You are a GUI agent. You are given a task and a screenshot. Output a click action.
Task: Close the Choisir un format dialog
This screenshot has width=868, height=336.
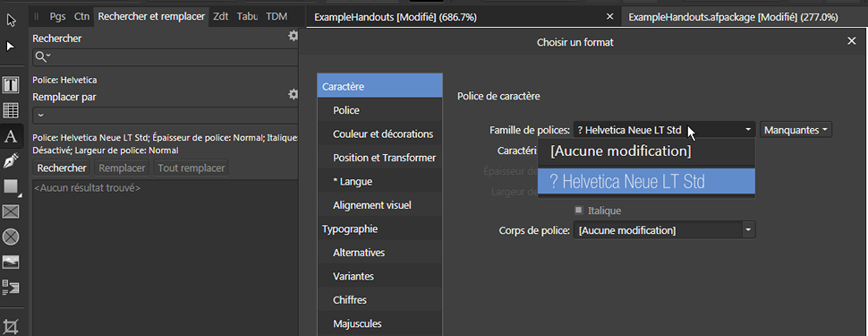(x=851, y=41)
